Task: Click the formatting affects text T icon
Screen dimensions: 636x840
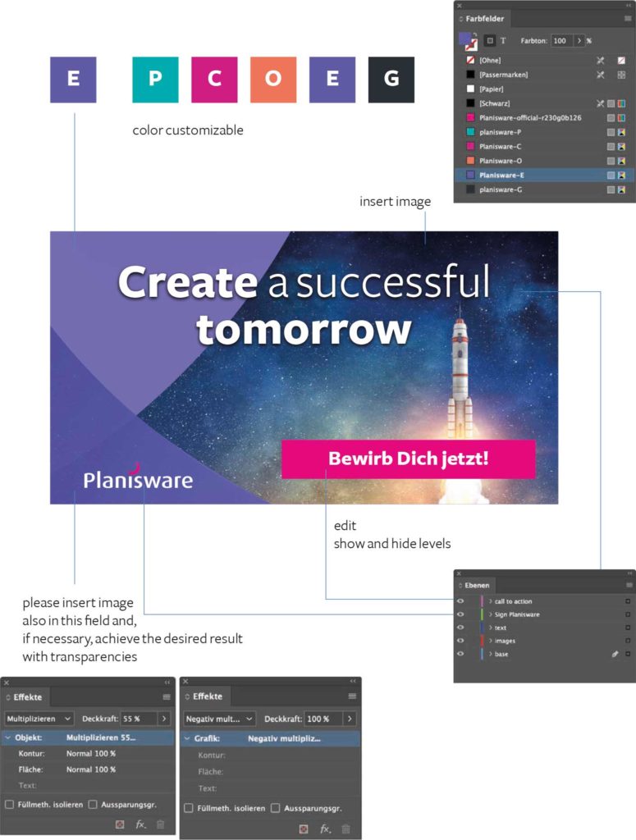Action: [x=503, y=40]
